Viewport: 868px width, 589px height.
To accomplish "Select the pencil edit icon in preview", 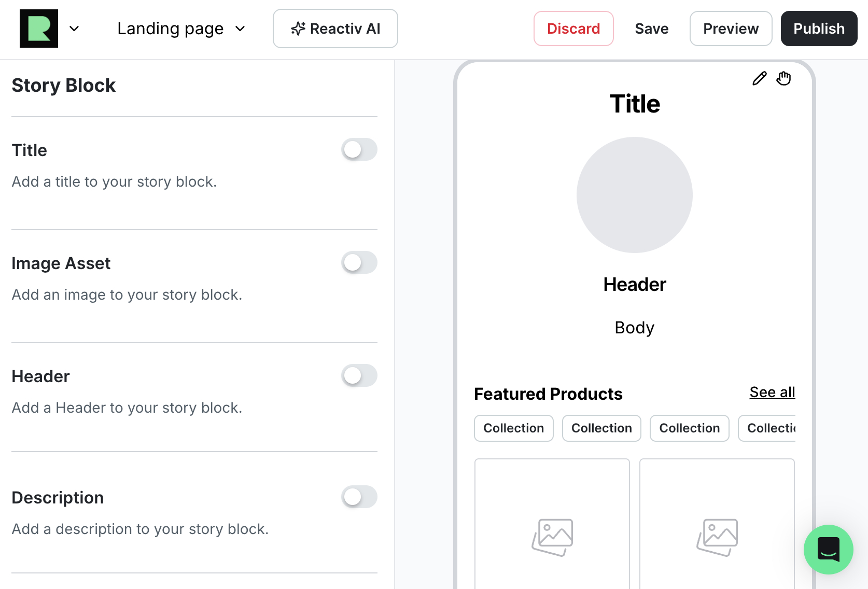I will point(759,78).
